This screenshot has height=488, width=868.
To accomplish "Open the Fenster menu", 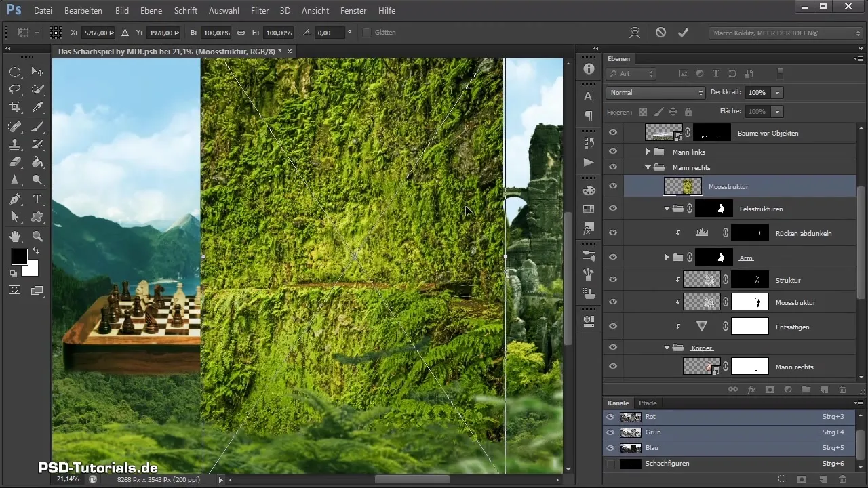I will click(353, 11).
